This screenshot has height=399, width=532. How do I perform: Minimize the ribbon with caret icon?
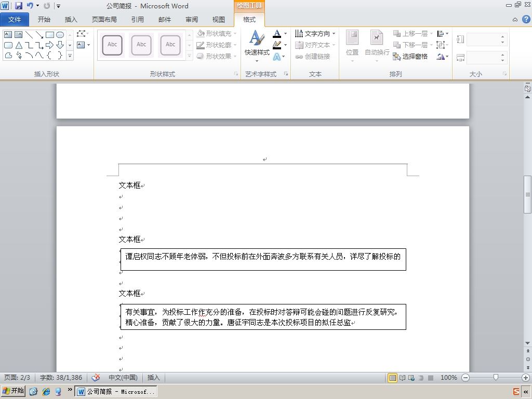(x=515, y=20)
